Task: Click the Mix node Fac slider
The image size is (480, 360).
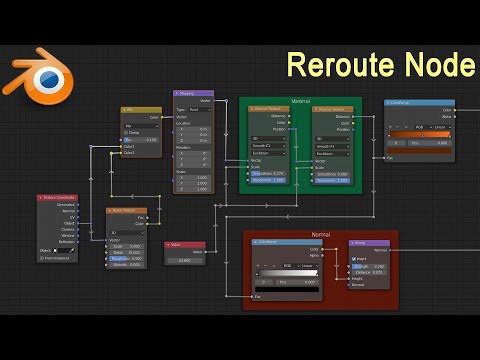Action: tap(141, 140)
